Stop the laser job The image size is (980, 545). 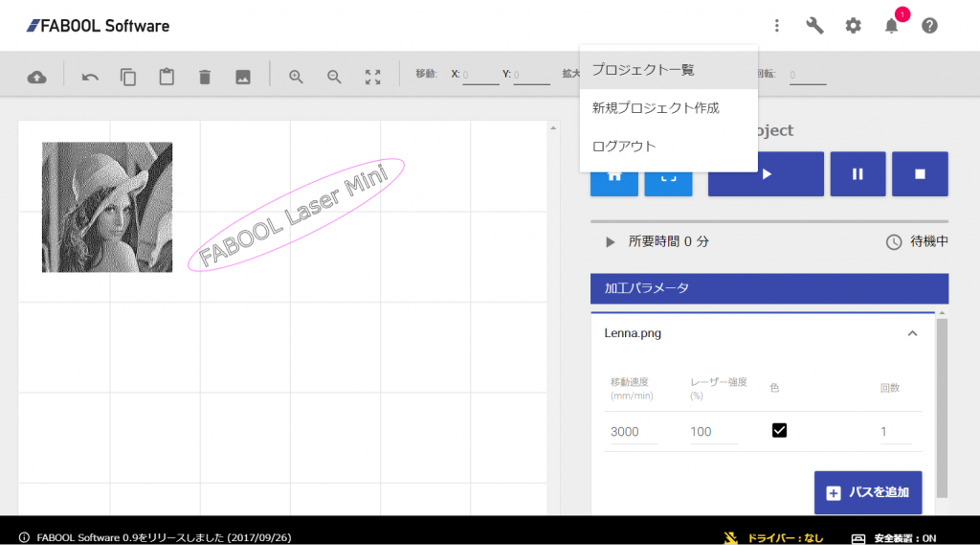coord(920,174)
